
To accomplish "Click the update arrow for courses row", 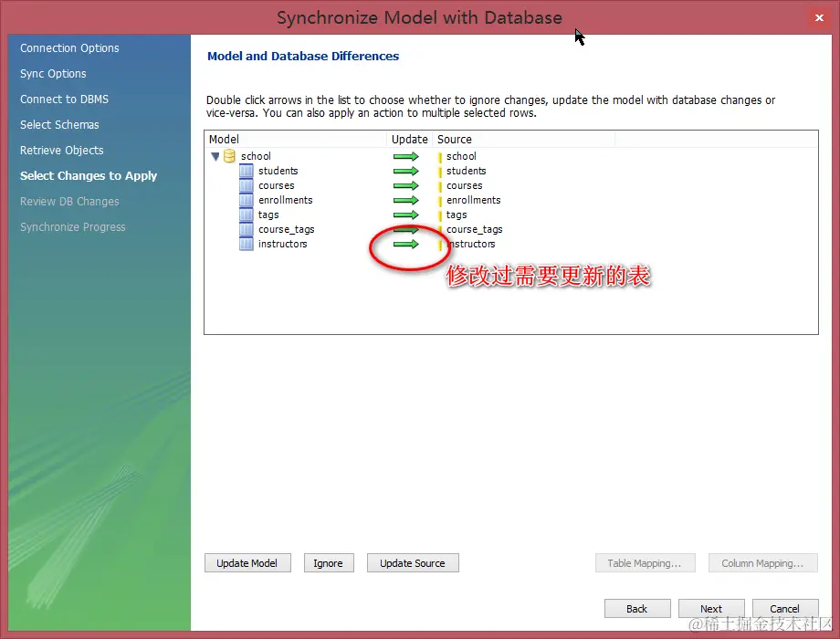I will pyautogui.click(x=406, y=185).
